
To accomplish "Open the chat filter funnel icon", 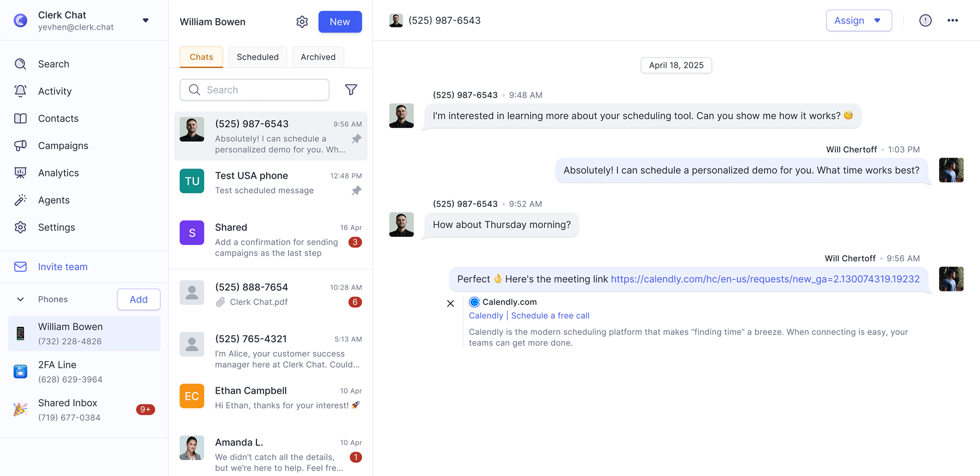I will pos(351,89).
